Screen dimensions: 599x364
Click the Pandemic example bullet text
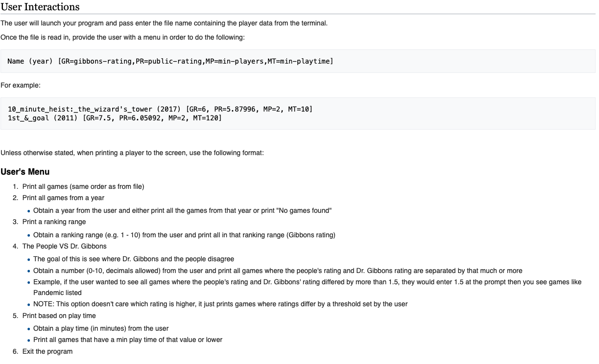point(308,287)
